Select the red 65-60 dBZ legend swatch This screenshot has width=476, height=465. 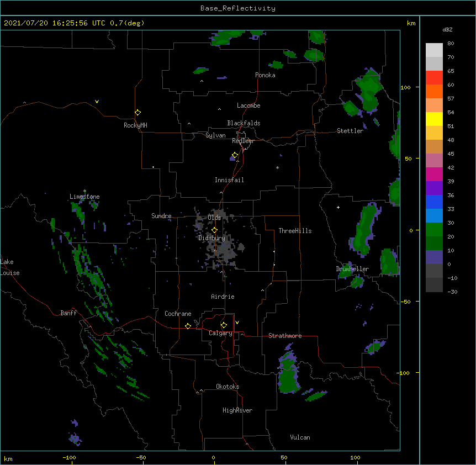tap(434, 78)
